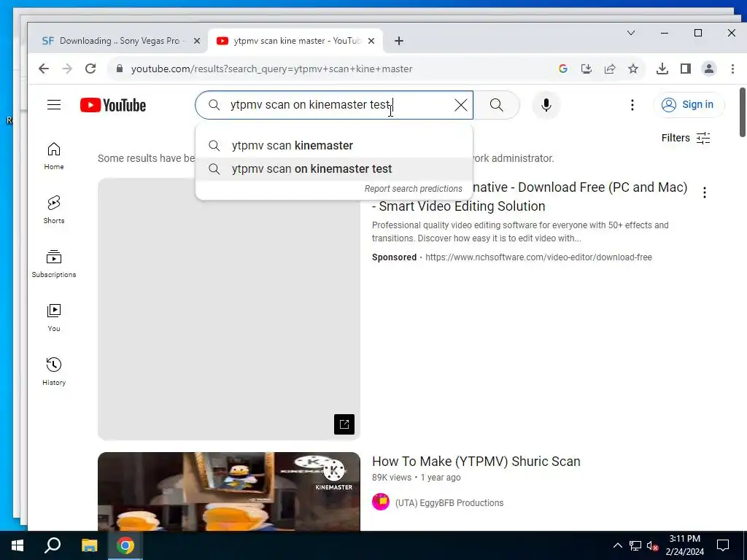The width and height of the screenshot is (747, 560).
Task: Click the Google icon in the address bar
Action: point(563,69)
